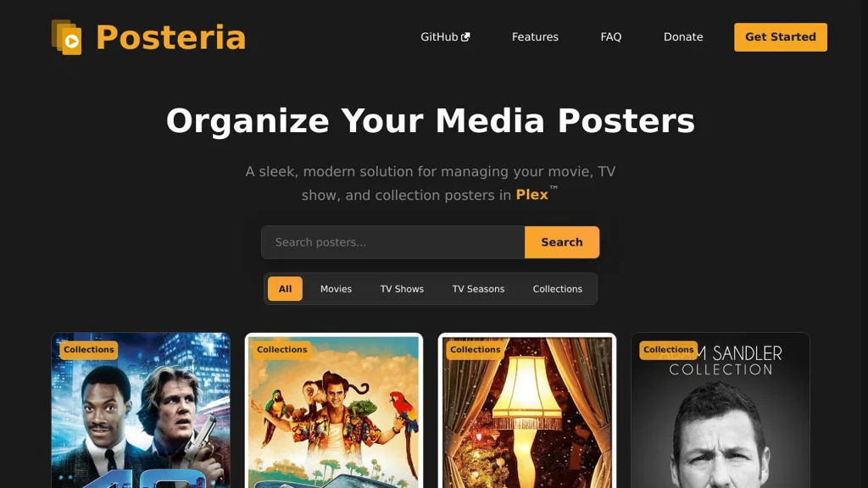
Task: Open the leg lamp collection poster
Action: [x=527, y=410]
